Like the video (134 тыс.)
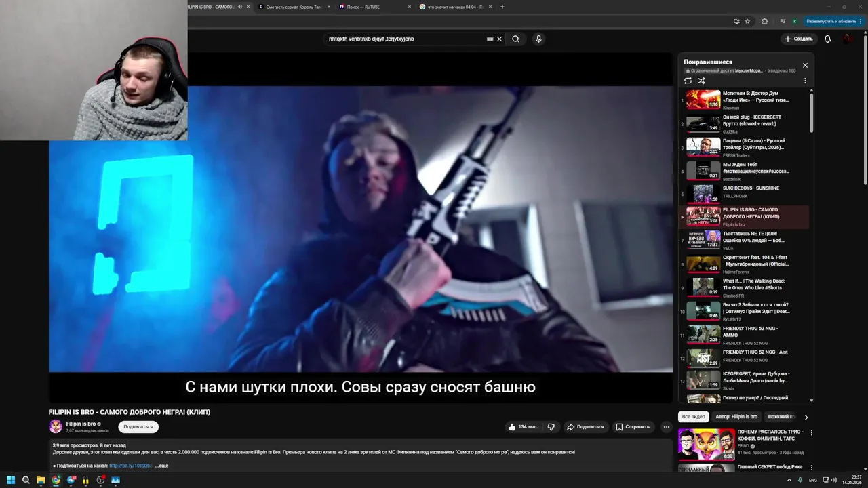This screenshot has height=488, width=868. pos(522,427)
